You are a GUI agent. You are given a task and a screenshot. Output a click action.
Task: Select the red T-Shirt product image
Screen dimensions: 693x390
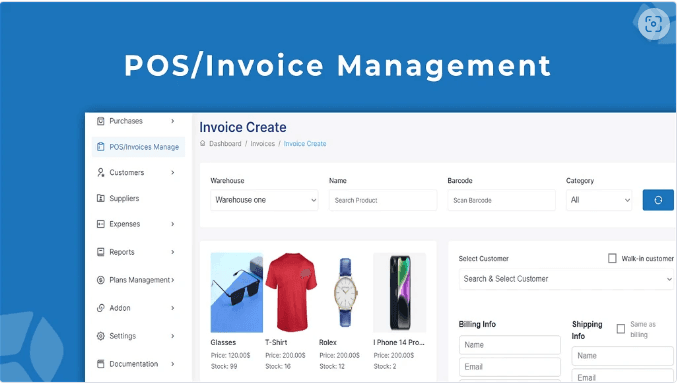291,292
